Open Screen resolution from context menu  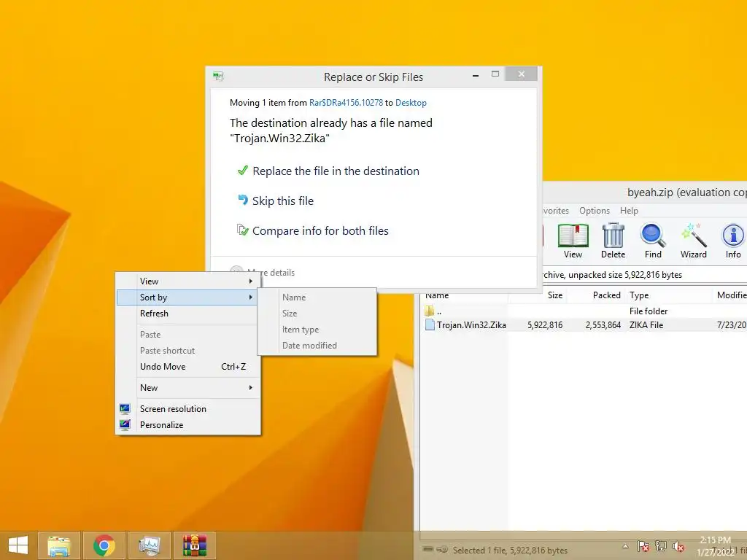pos(187,408)
